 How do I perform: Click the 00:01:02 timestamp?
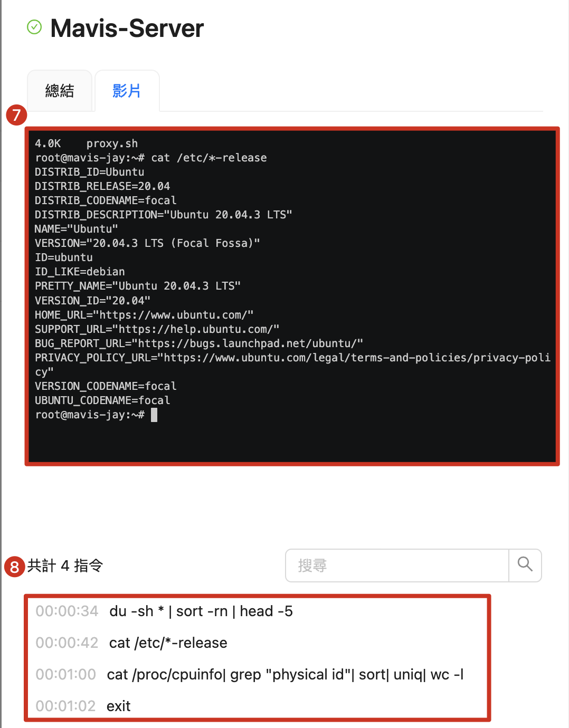[66, 706]
